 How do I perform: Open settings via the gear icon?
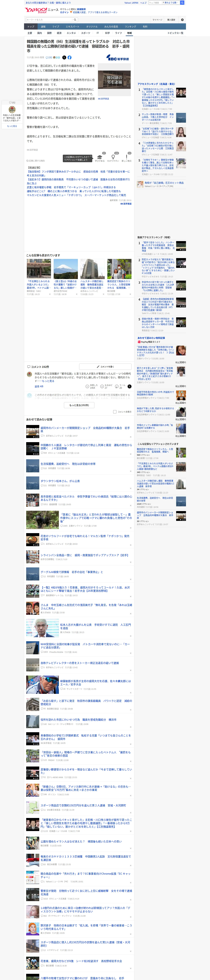[x=182, y=20]
